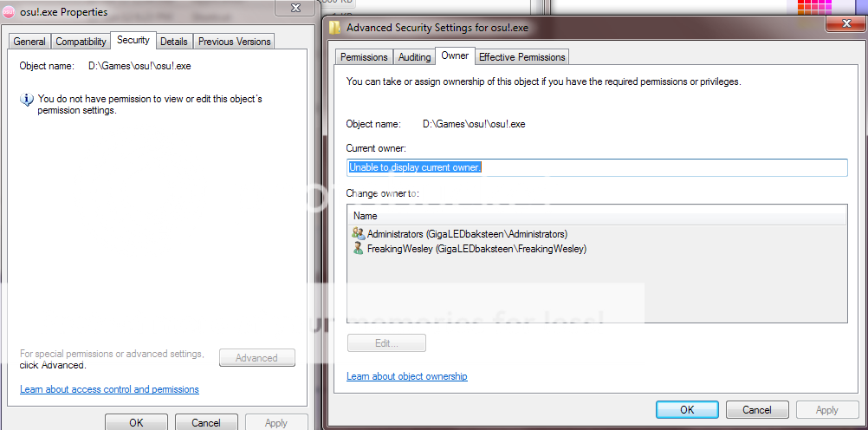The width and height of the screenshot is (868, 430).
Task: Click the Advanced button in Properties
Action: (257, 358)
